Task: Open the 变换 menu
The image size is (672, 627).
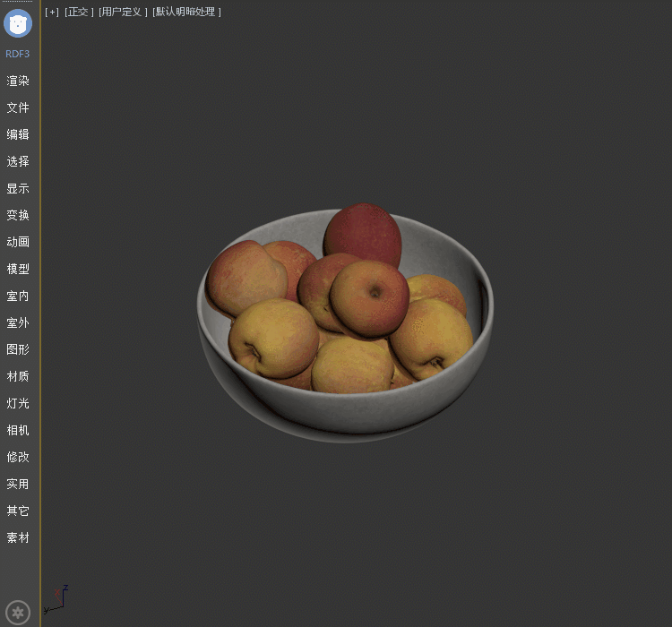Action: [18, 215]
